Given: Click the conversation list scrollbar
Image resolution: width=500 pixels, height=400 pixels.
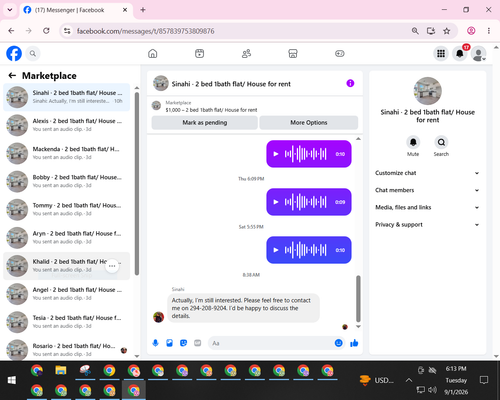Looking at the screenshot, I should pyautogui.click(x=137, y=183).
